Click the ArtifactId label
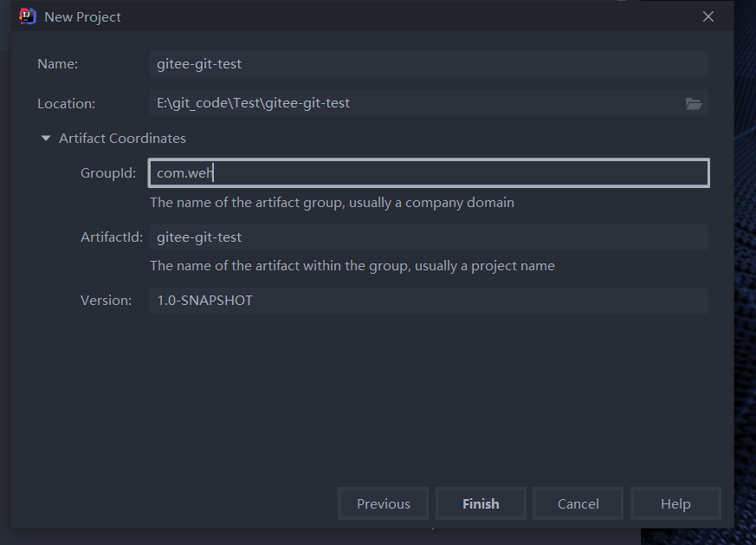Image resolution: width=756 pixels, height=545 pixels. point(112,237)
